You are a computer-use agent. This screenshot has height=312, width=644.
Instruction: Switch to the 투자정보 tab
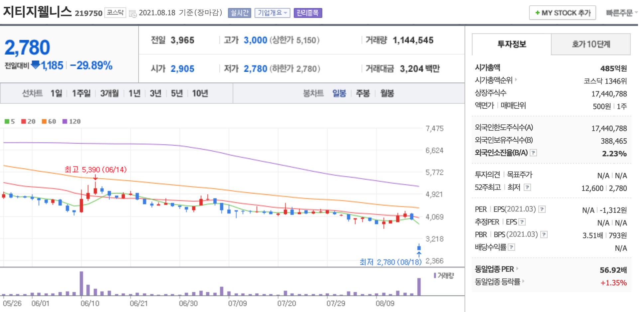point(512,44)
